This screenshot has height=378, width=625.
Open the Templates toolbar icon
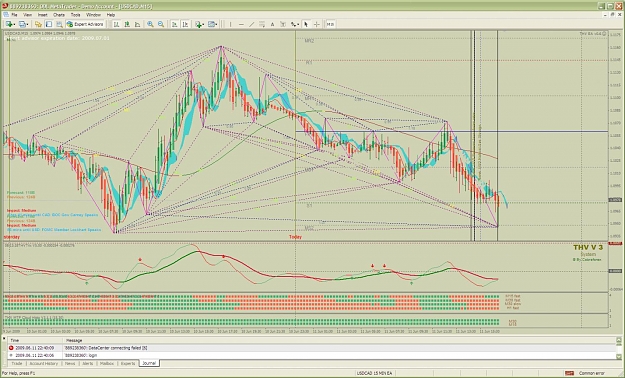[x=211, y=24]
